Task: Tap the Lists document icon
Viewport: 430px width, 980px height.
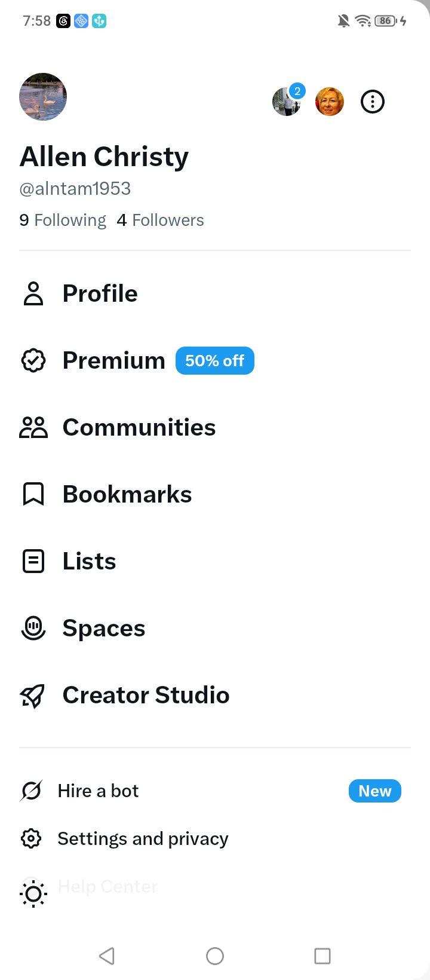Action: click(x=33, y=561)
